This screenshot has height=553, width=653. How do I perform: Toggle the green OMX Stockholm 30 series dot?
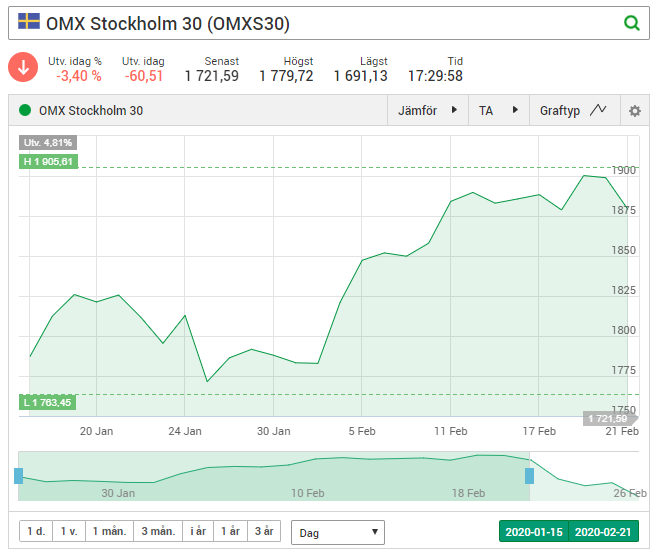pos(25,110)
